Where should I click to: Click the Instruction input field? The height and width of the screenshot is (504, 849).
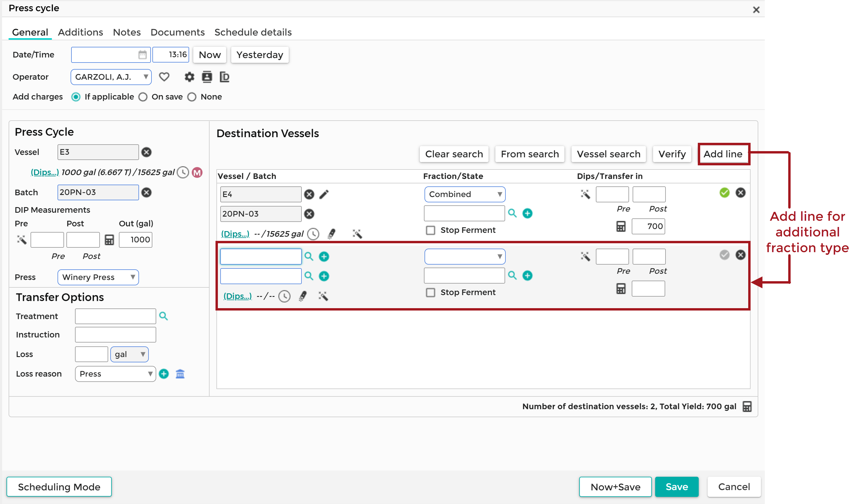116,335
